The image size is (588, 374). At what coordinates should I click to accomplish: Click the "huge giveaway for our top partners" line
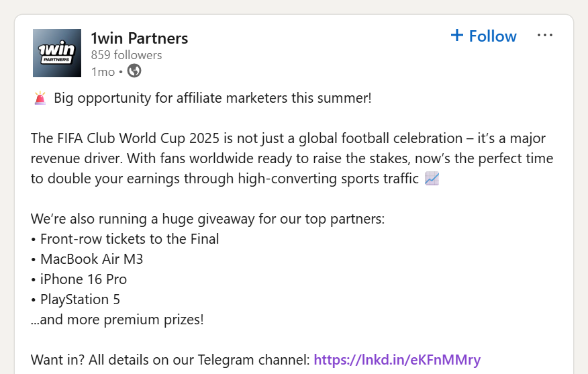pos(208,219)
